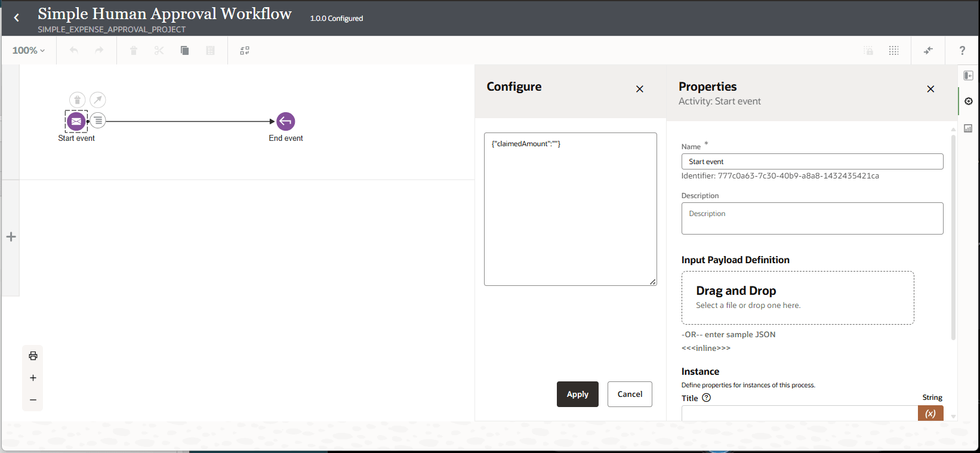
Task: Zoom out with the canvas minus button
Action: (33, 400)
